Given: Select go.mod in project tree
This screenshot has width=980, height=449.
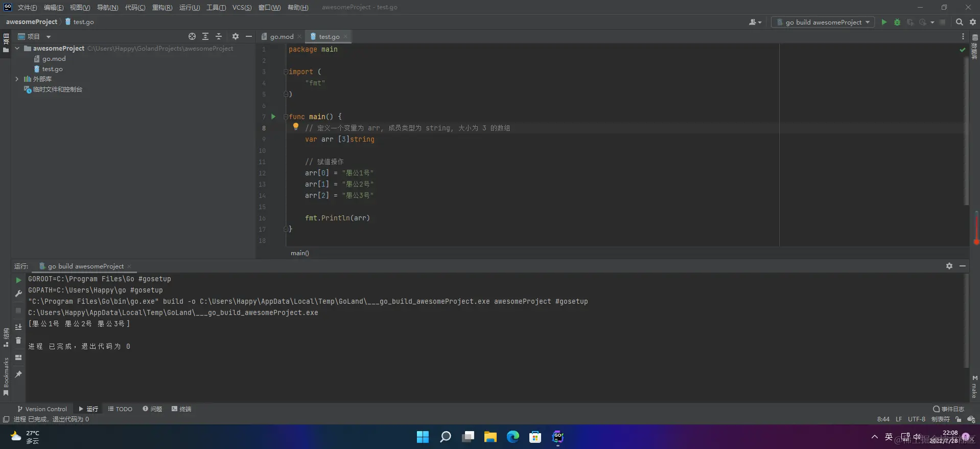Looking at the screenshot, I should [x=54, y=58].
